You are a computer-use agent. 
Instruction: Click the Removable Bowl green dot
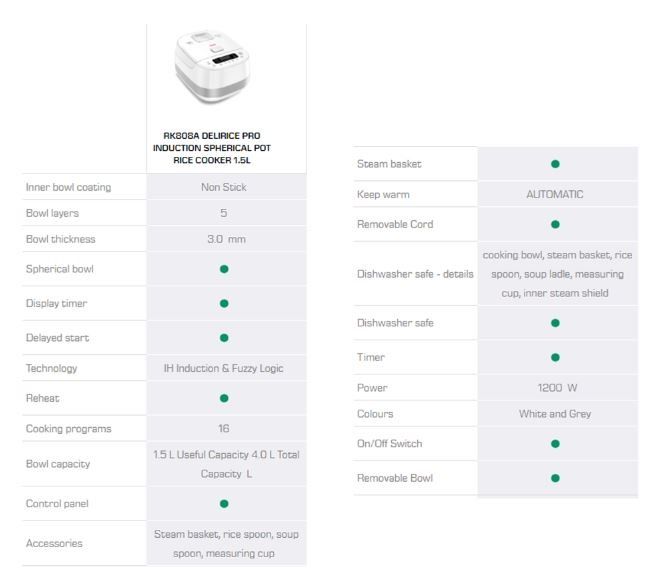pyautogui.click(x=555, y=478)
